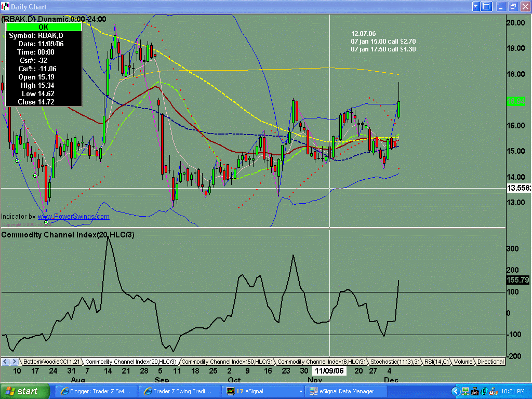Click Symbol: RBAK,D in data box
This screenshot has width=532, height=399.
[x=36, y=36]
